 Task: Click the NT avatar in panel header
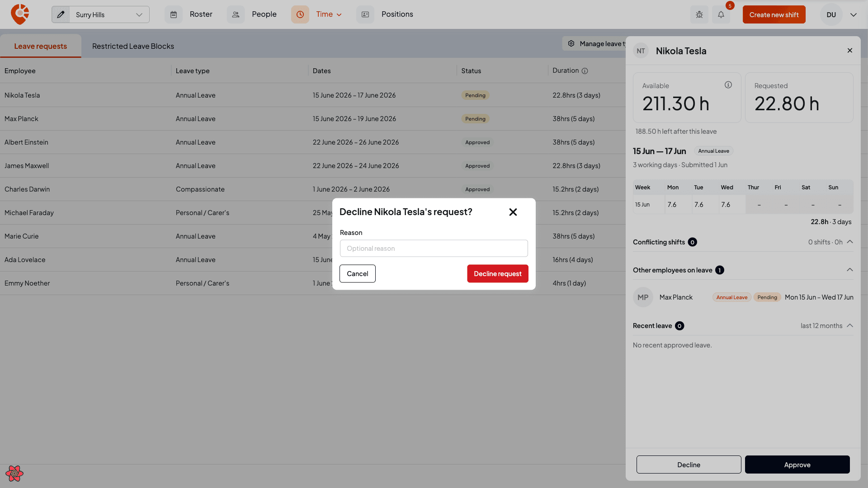[641, 51]
